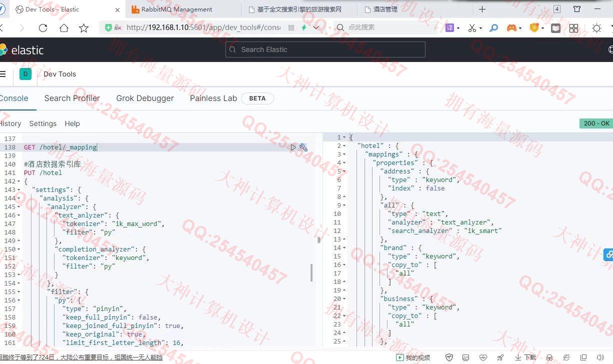
Task: Open 我的视频 in the status bar
Action: point(413,357)
